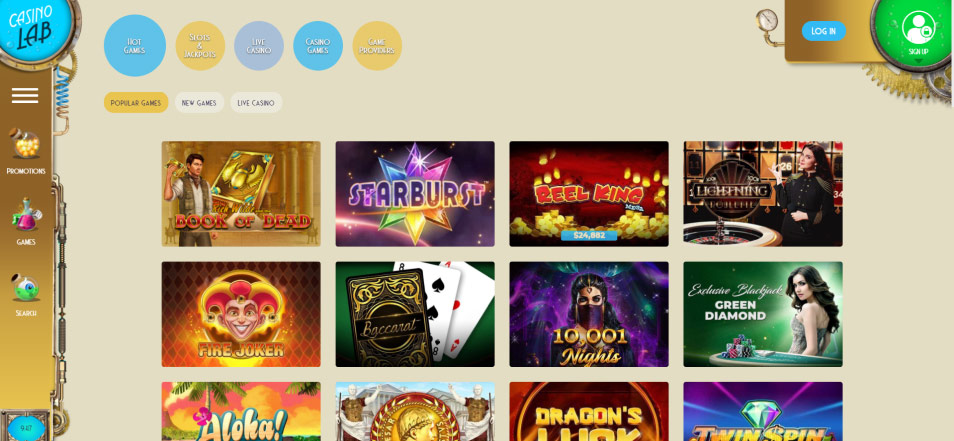The height and width of the screenshot is (441, 954).
Task: Select the Hot Games category bubble
Action: [134, 46]
